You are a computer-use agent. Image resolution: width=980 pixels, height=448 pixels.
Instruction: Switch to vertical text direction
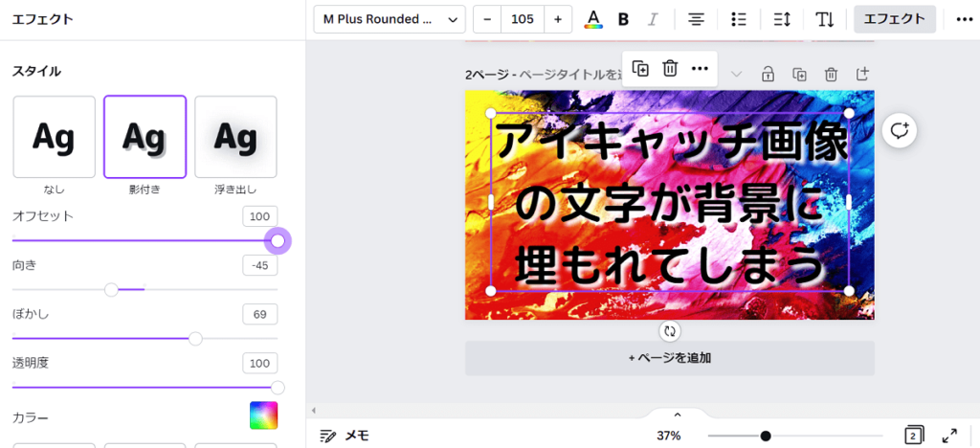825,19
